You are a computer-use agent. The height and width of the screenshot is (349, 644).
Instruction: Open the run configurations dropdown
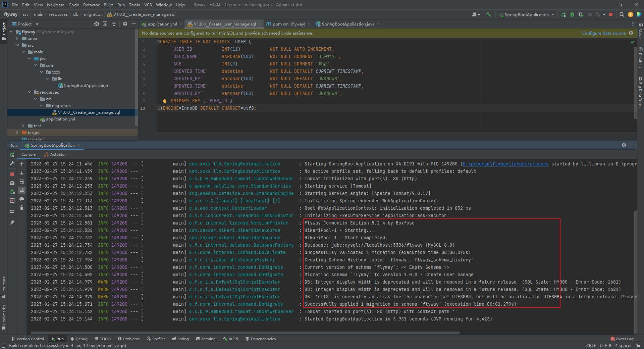click(x=553, y=14)
